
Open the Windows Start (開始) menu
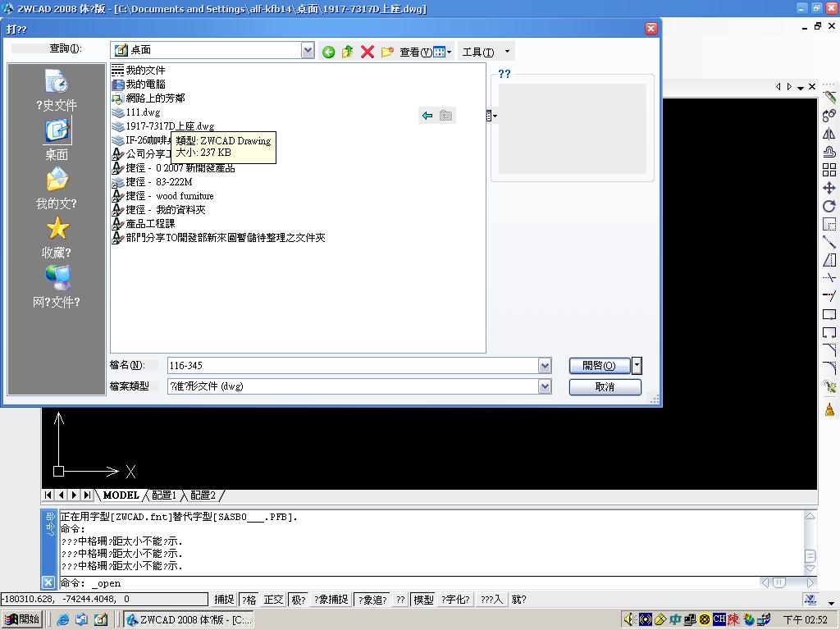[22, 619]
